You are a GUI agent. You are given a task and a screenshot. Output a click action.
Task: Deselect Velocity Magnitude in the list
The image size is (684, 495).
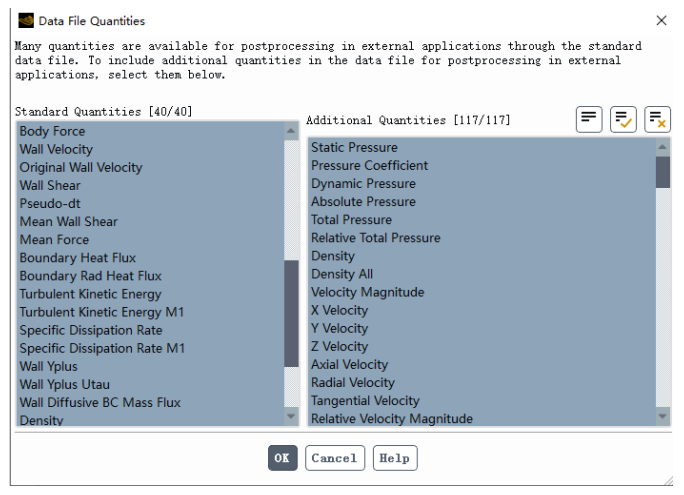[367, 292]
